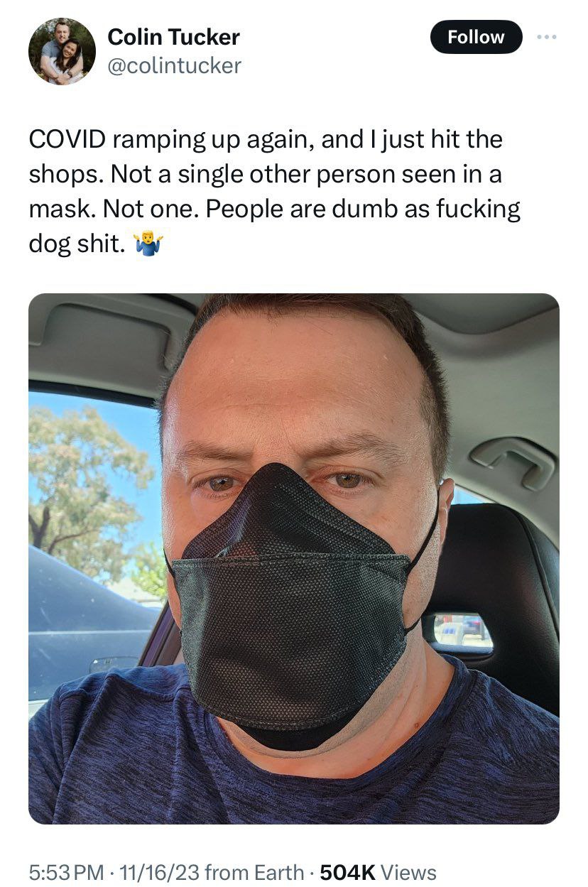588x887 pixels.
Task: Open the Colin Tucker display name link
Action: tap(173, 36)
